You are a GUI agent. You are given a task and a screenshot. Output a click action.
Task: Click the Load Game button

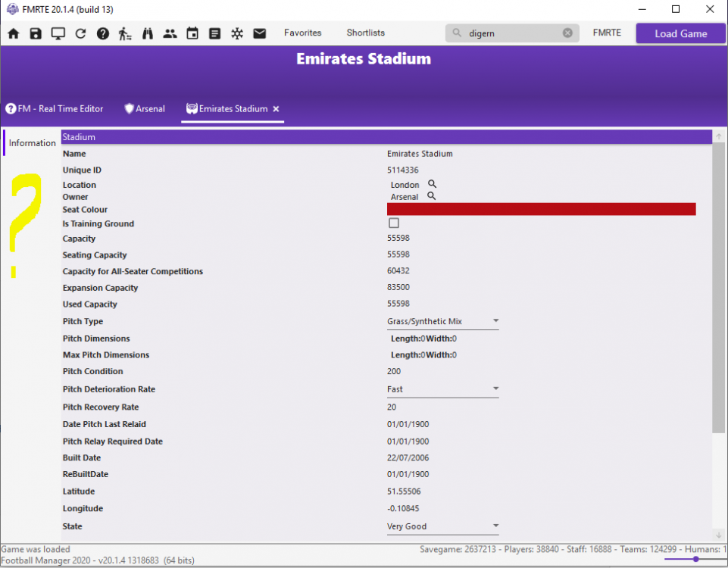click(x=680, y=33)
